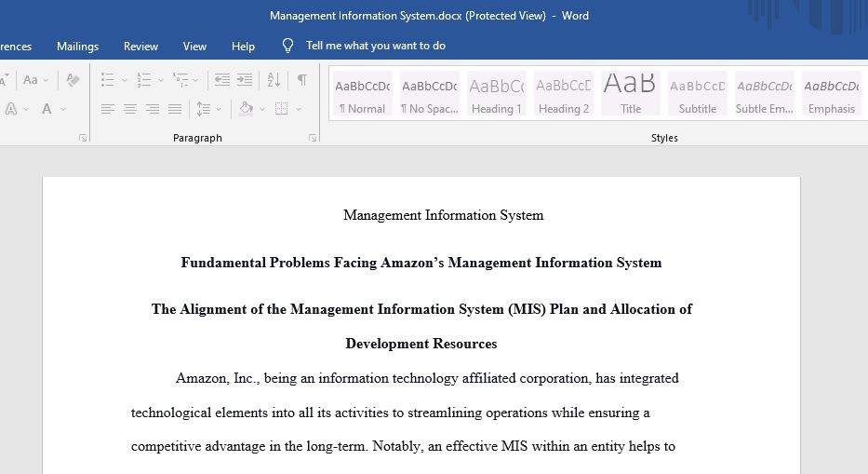Screen dimensions: 868x474
Task: Apply bullet list formatting
Action: 107,80
